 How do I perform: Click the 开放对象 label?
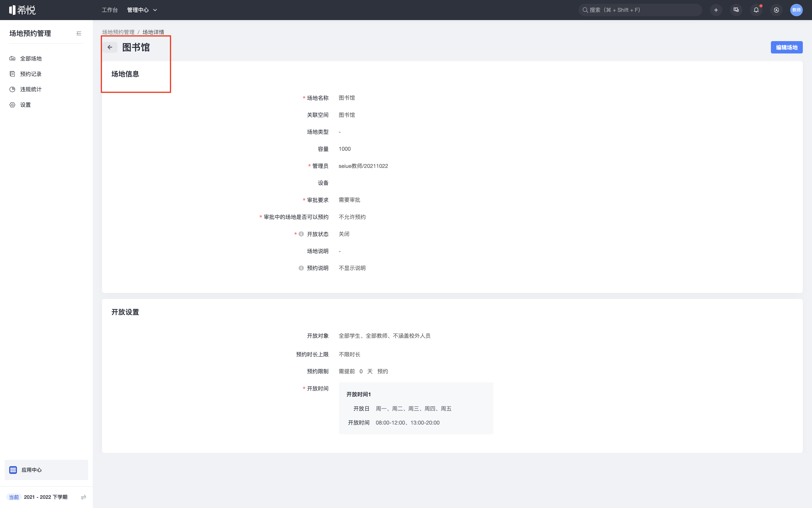point(318,336)
